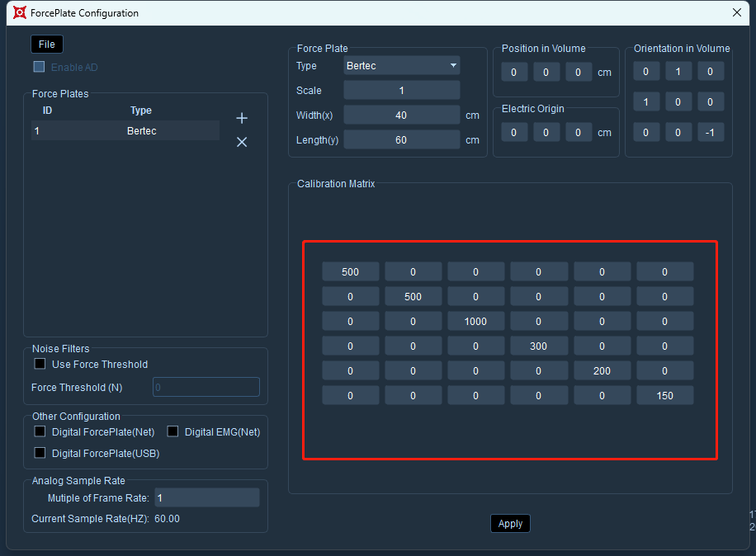The image size is (756, 556).
Task: Click first Position in Volume field
Action: [x=514, y=73]
